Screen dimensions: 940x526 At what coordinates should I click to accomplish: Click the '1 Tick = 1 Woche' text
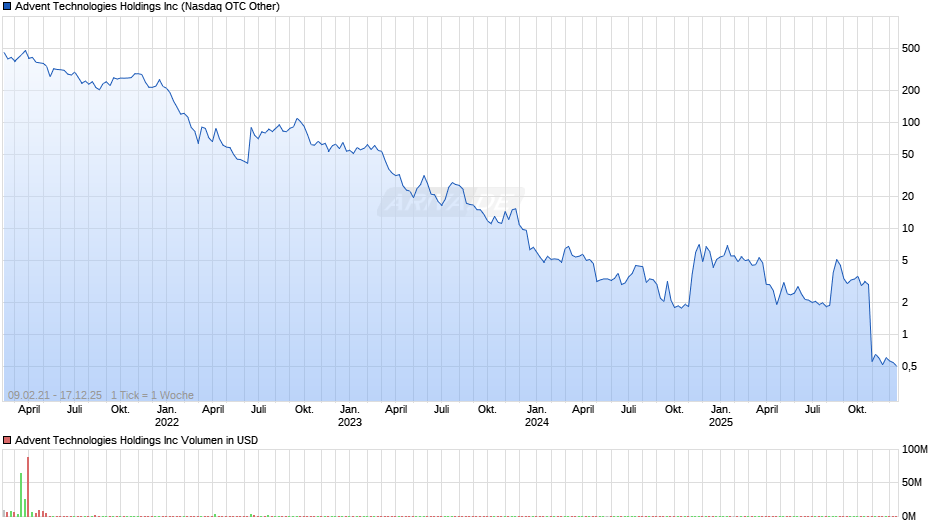coord(152,395)
